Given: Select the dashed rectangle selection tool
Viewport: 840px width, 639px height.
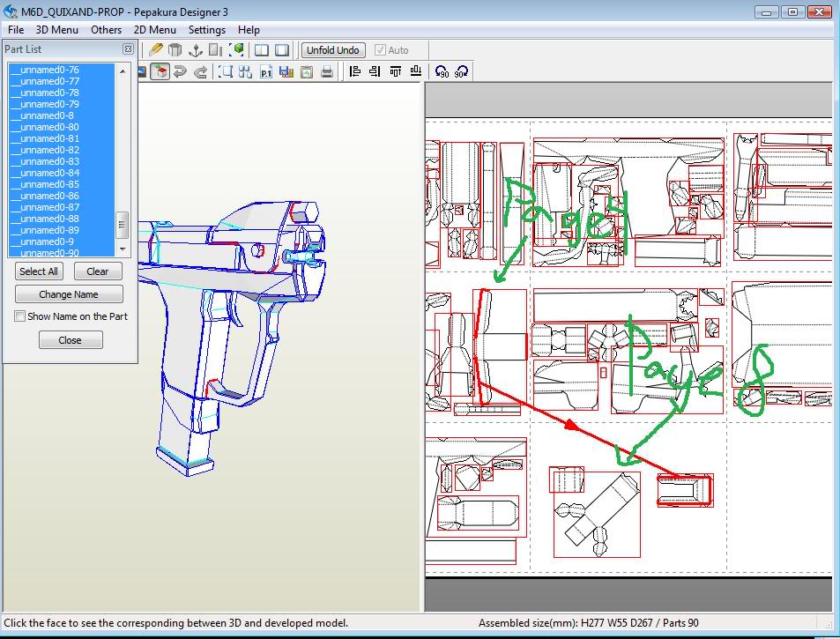Looking at the screenshot, I should coord(226,71).
